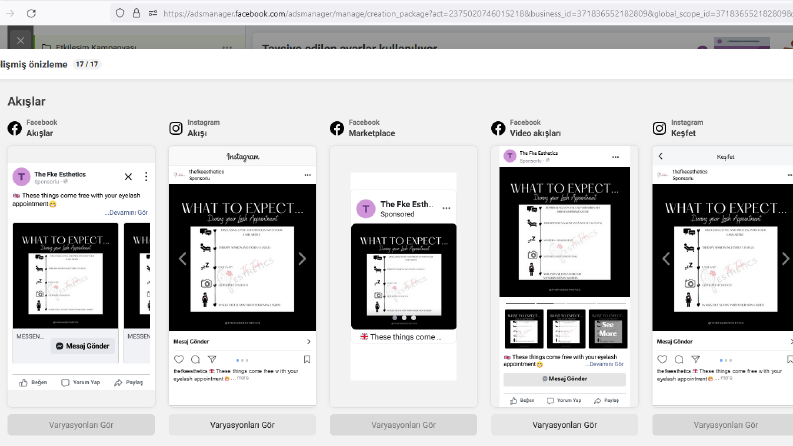
Task: Open the site permissions icon in address bar
Action: [153, 13]
